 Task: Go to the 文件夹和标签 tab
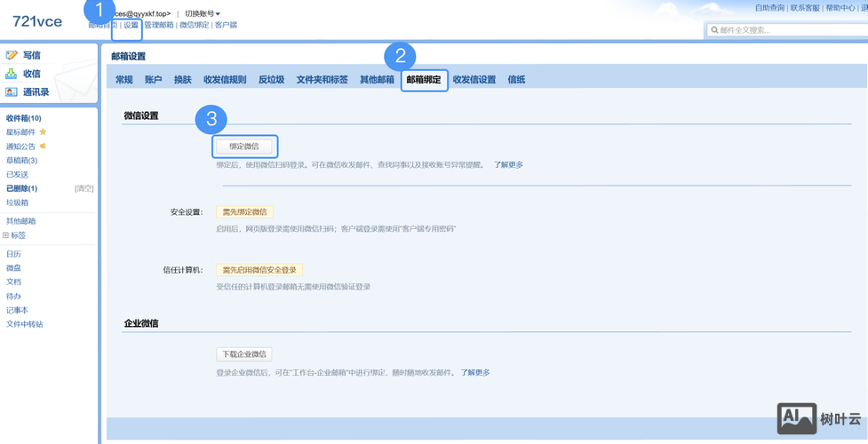click(x=323, y=80)
